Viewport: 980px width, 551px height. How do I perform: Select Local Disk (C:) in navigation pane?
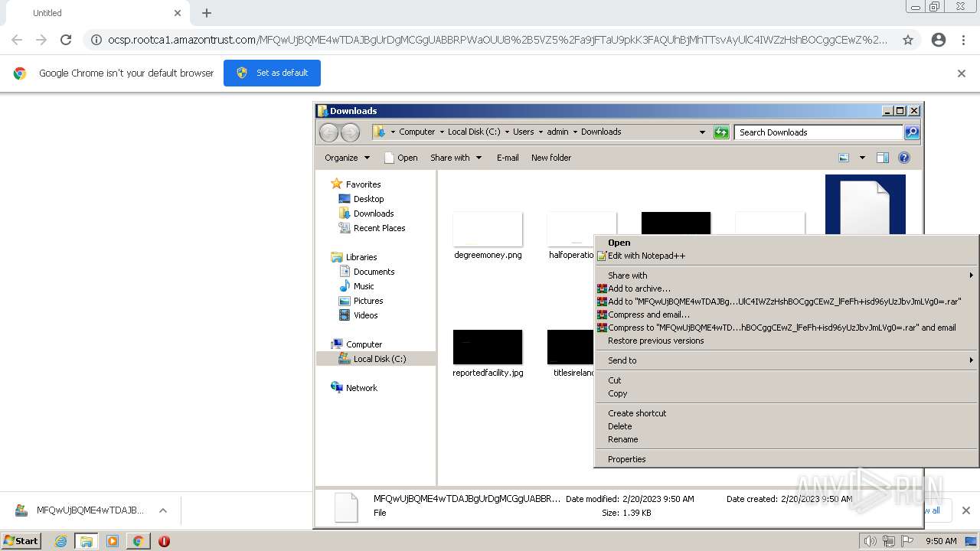(376, 359)
